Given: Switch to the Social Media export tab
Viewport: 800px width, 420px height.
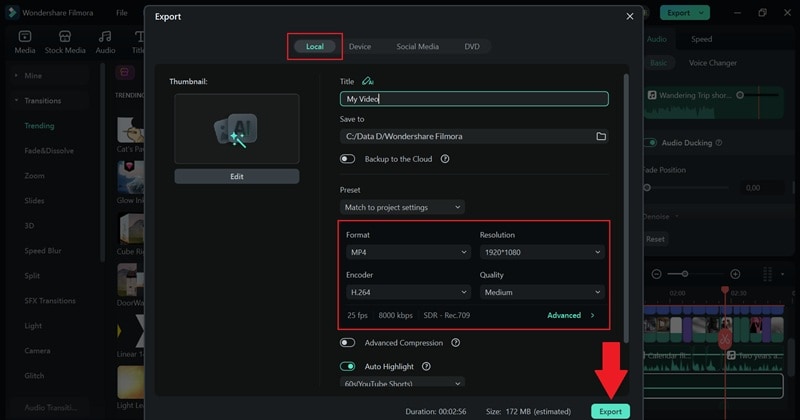Looking at the screenshot, I should click(x=417, y=46).
